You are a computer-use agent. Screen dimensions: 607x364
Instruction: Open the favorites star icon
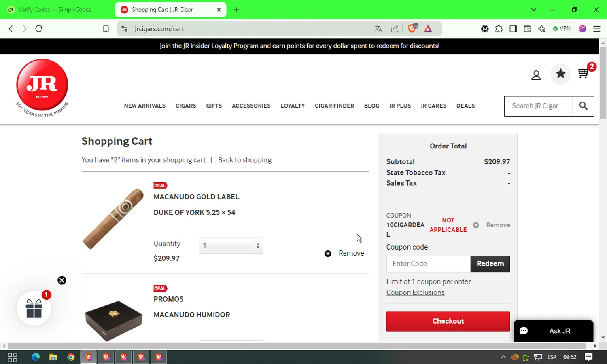pos(560,74)
